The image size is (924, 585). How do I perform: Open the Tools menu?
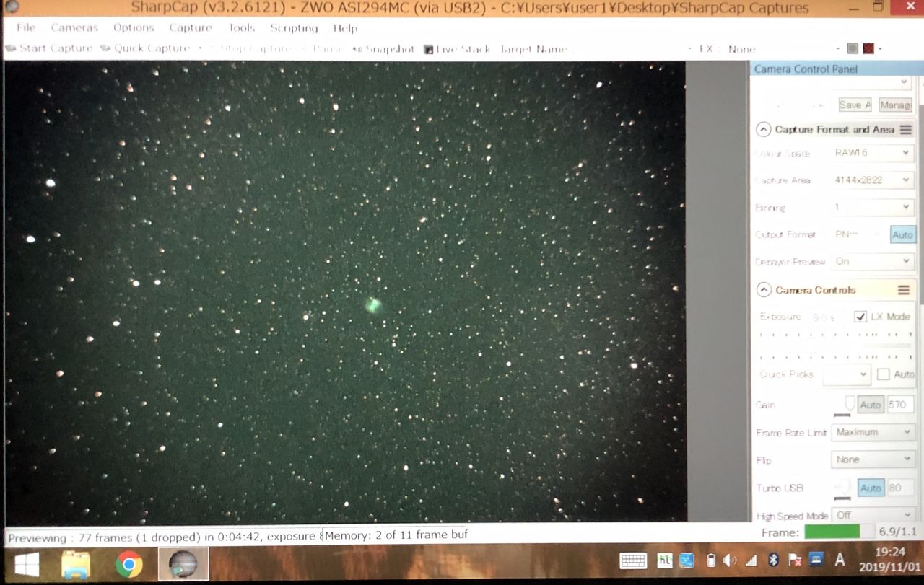[242, 27]
